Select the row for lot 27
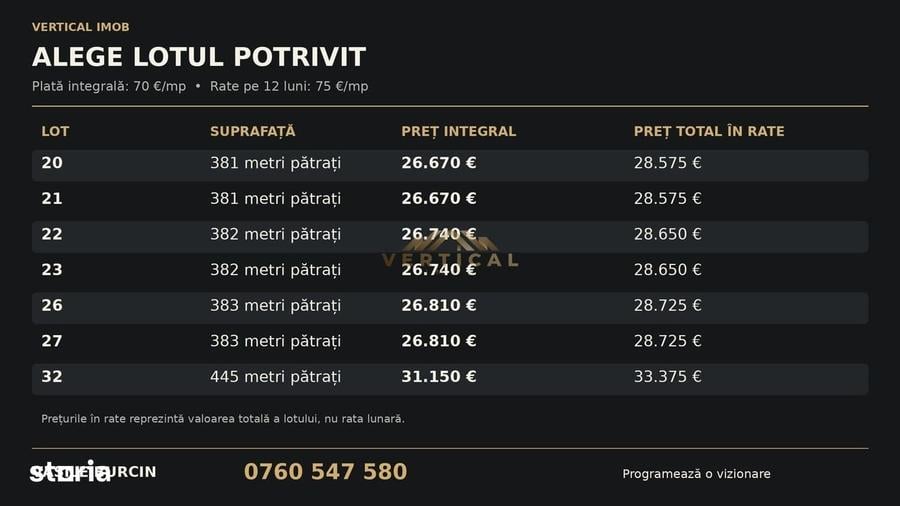 450,343
